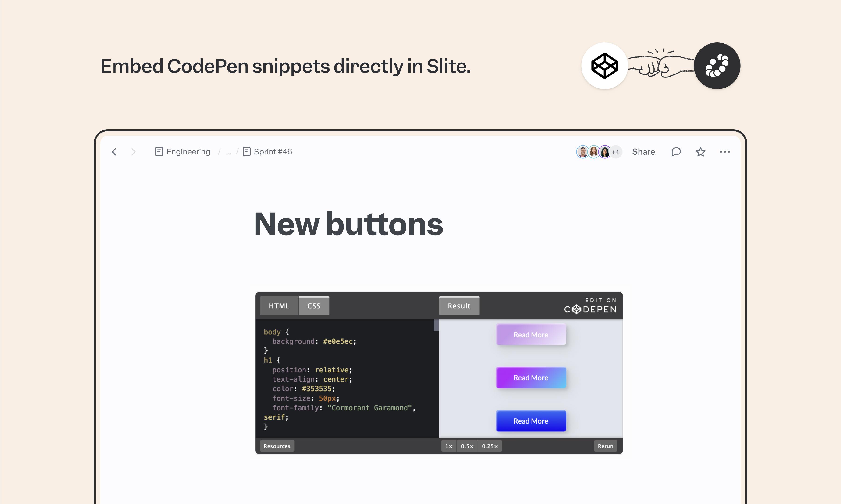Open the three-dot more options menu
The image size is (841, 504).
click(x=725, y=152)
